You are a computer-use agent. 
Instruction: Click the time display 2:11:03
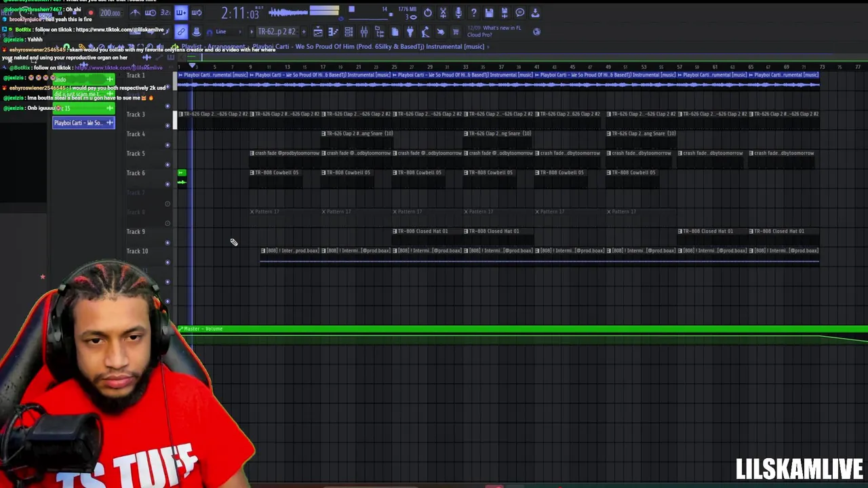click(239, 14)
